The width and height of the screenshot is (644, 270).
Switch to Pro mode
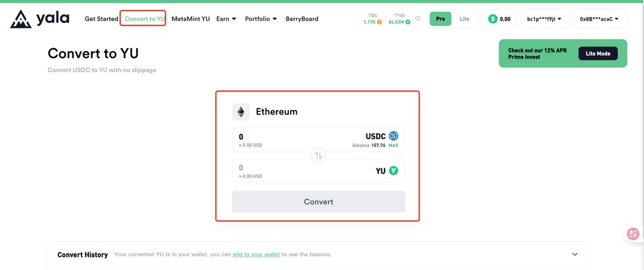(x=441, y=19)
